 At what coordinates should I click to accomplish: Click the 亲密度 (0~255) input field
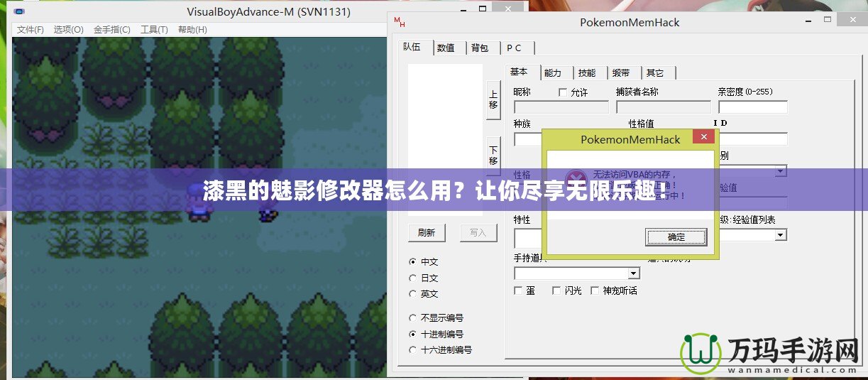(753, 107)
